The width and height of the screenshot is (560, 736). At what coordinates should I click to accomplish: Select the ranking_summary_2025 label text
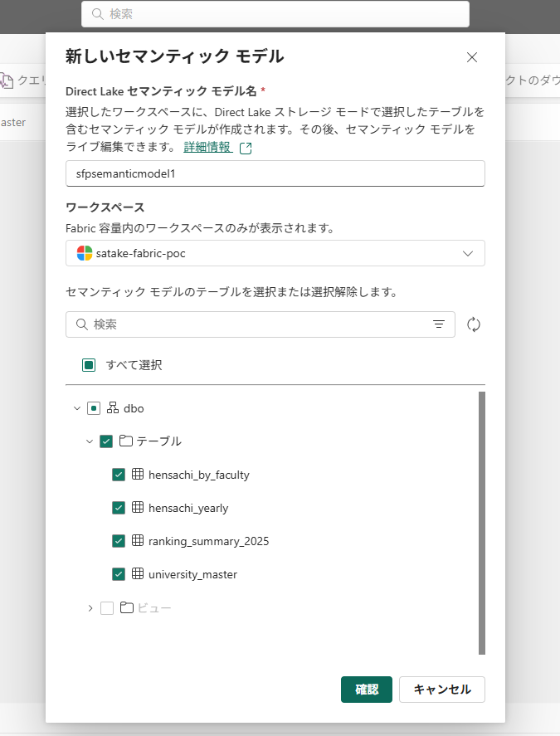click(x=209, y=541)
